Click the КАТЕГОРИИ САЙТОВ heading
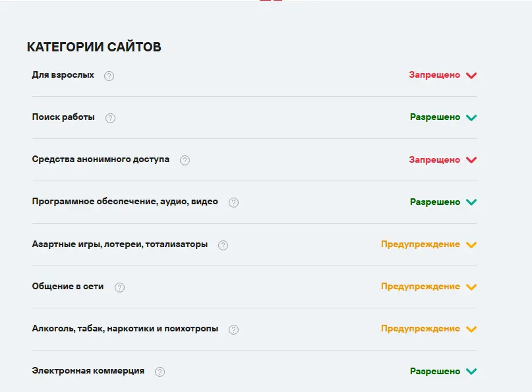The width and height of the screenshot is (532, 392). tap(94, 47)
